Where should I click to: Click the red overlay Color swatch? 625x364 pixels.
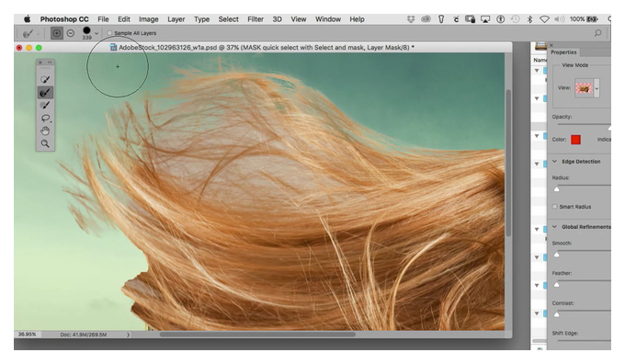tap(575, 140)
